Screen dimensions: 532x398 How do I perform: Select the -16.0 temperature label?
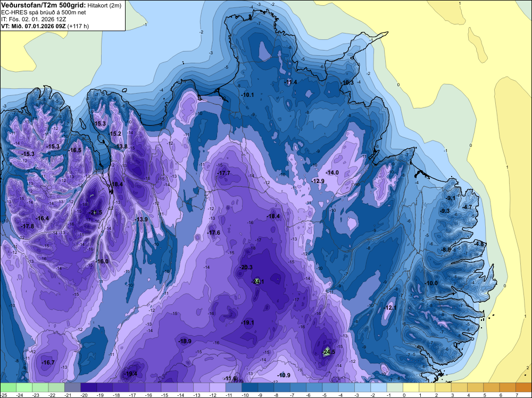[x=102, y=261]
